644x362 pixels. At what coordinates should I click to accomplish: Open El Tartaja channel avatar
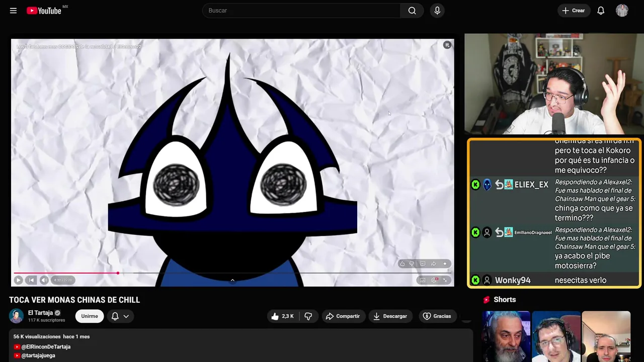[x=16, y=316]
